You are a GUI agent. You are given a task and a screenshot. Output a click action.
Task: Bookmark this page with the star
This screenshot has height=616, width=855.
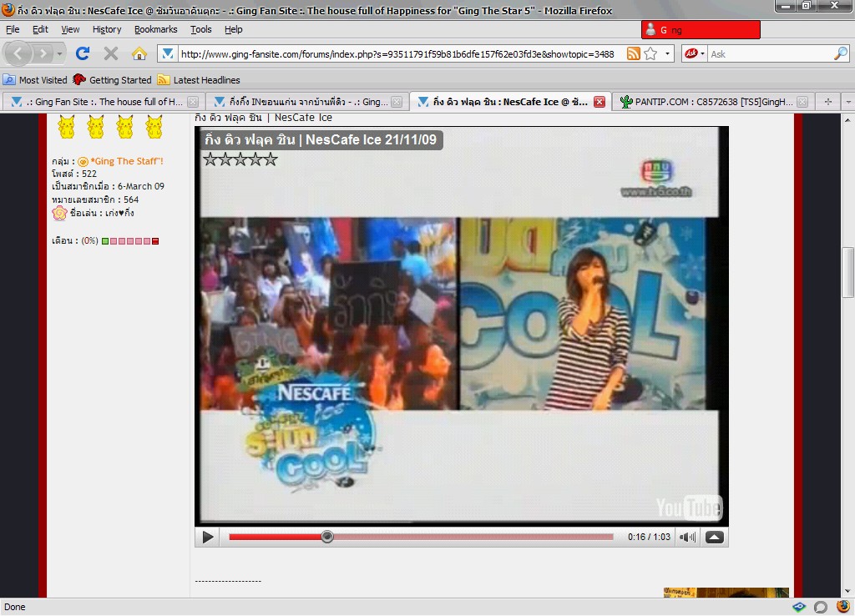coord(650,53)
